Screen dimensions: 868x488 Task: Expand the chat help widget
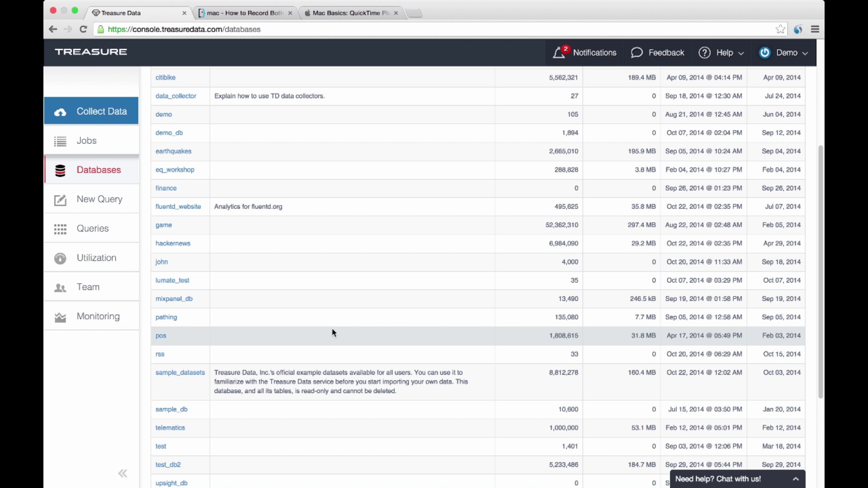tap(795, 479)
